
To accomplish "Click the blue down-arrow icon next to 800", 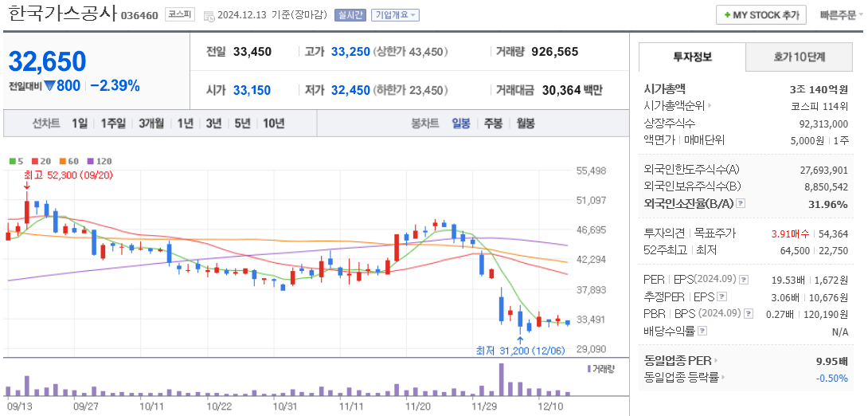I will [49, 86].
